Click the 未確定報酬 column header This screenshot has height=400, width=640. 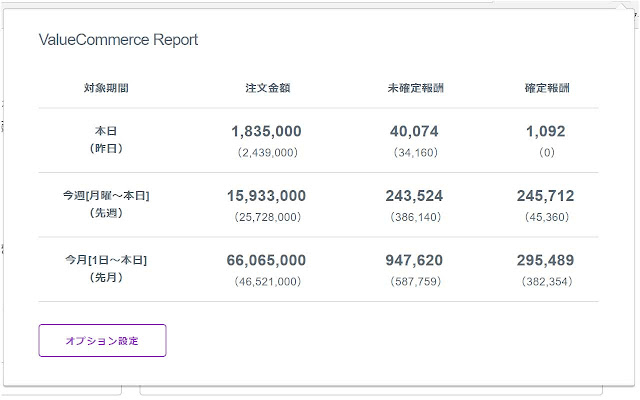pyautogui.click(x=416, y=88)
